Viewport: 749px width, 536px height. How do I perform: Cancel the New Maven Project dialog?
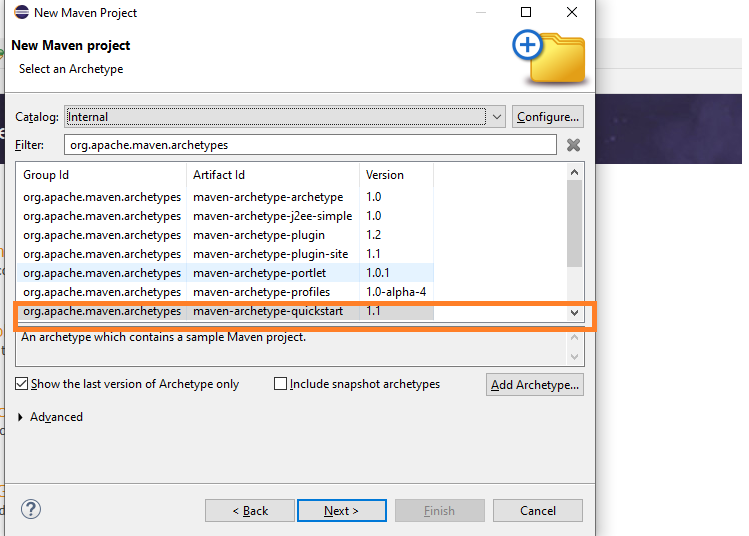(537, 511)
